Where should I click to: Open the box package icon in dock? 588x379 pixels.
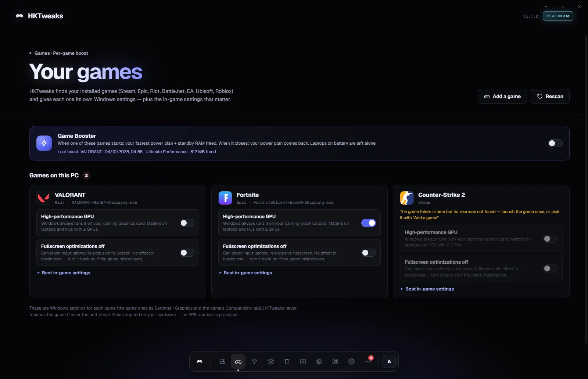coord(270,361)
